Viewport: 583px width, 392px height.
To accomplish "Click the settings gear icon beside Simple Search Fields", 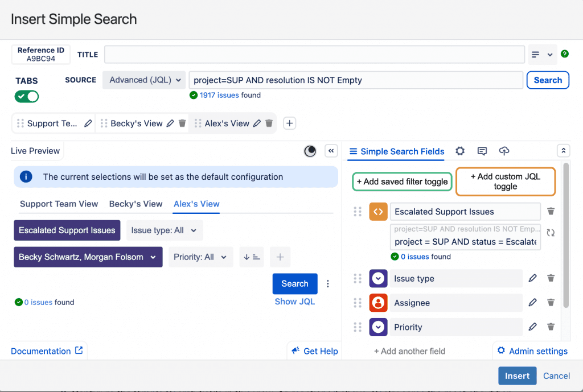I will point(460,151).
